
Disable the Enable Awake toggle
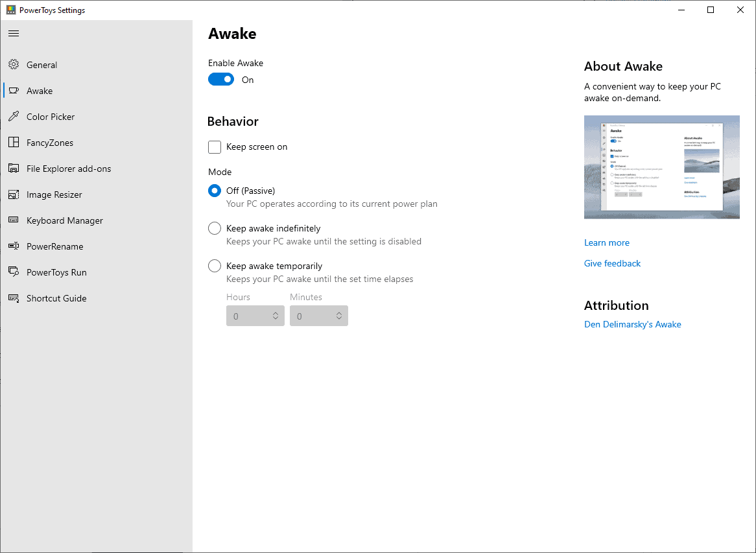tap(220, 79)
